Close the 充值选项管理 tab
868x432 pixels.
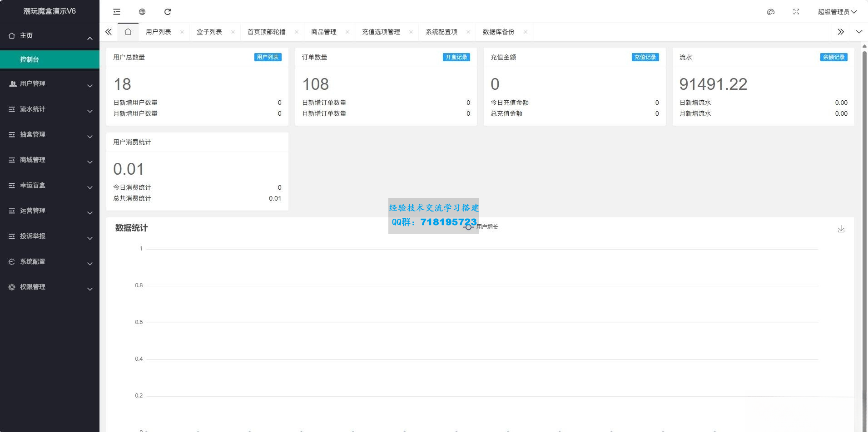point(411,32)
